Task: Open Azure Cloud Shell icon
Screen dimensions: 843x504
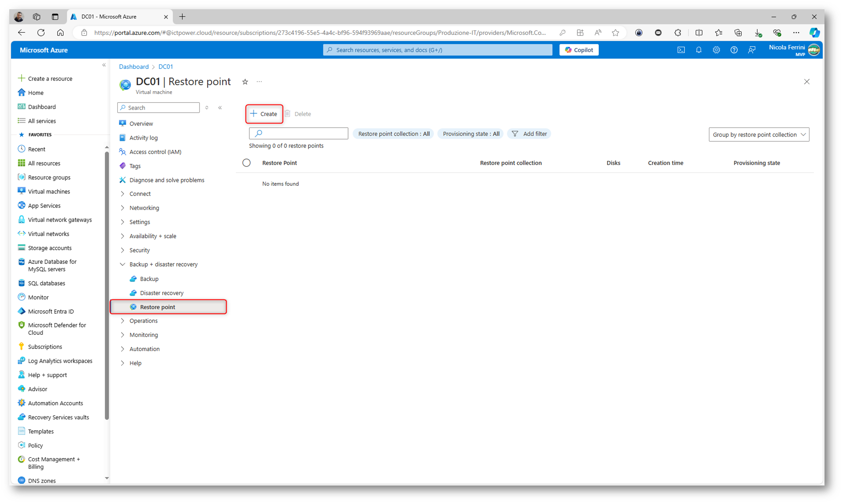Action: tap(681, 50)
